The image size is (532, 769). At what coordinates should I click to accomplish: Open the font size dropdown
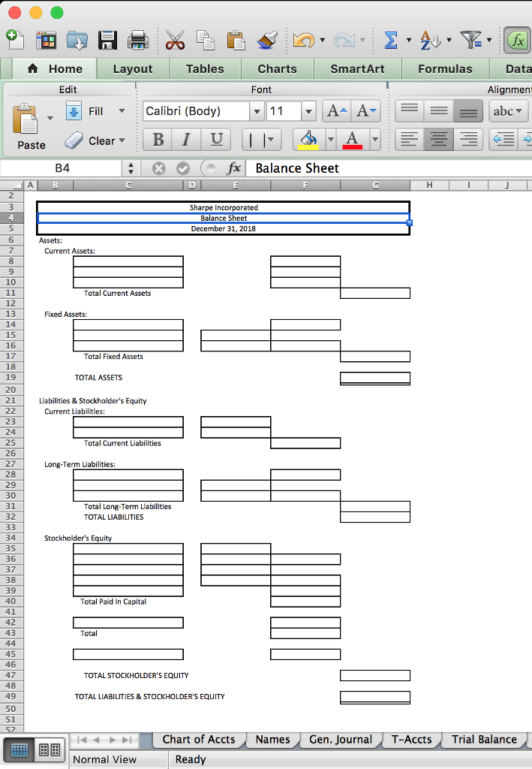pos(308,111)
